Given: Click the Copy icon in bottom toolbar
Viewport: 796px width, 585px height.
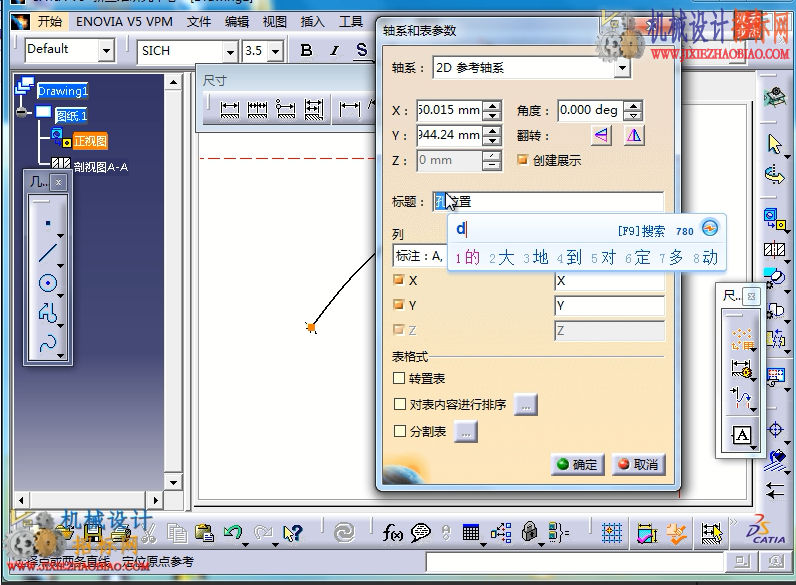Looking at the screenshot, I should [177, 533].
